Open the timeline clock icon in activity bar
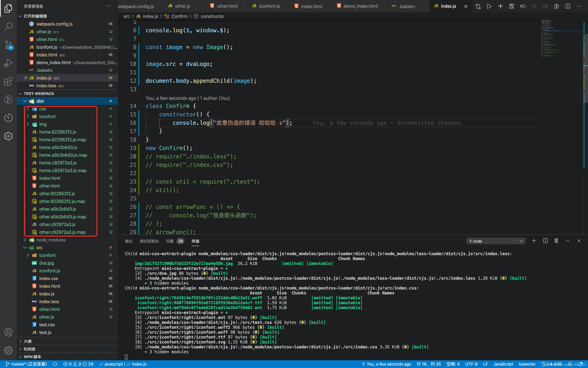 coord(8,118)
